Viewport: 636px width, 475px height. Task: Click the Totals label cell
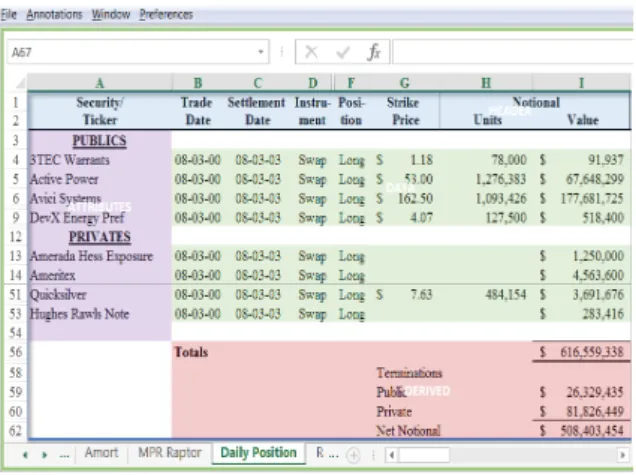point(191,352)
